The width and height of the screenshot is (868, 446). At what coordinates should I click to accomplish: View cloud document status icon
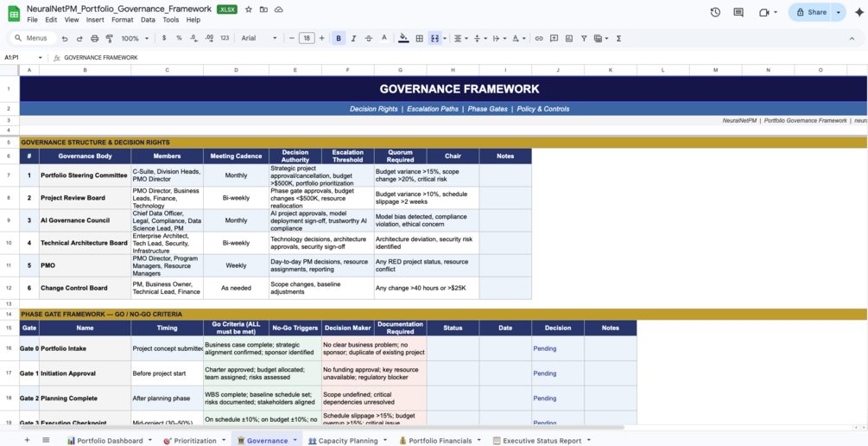pos(278,10)
